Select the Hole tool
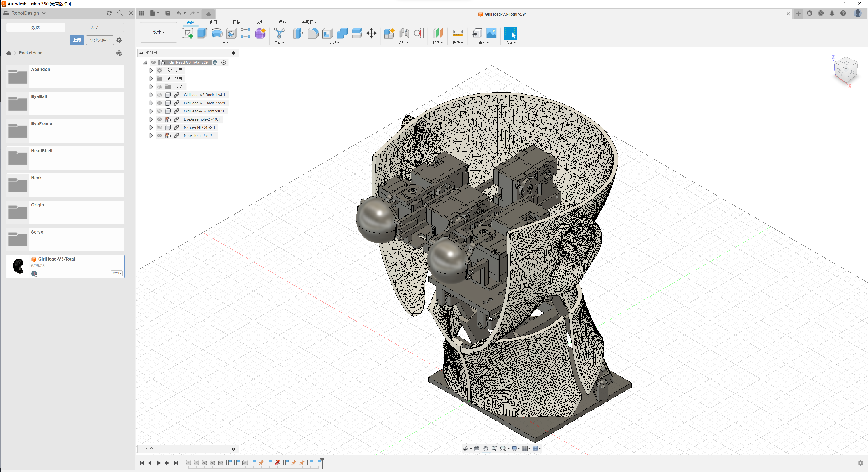 pos(231,33)
